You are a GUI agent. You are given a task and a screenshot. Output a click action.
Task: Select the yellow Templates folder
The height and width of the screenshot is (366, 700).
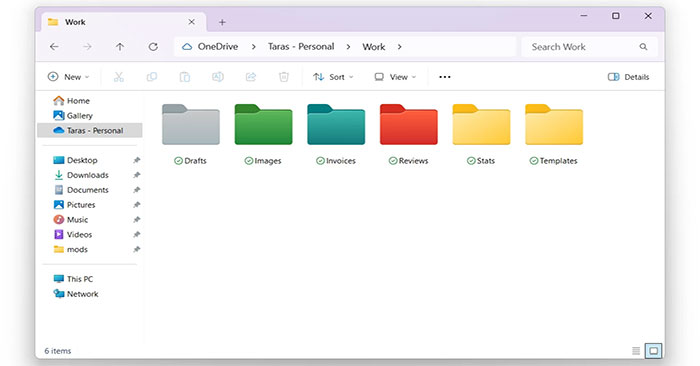[554, 125]
